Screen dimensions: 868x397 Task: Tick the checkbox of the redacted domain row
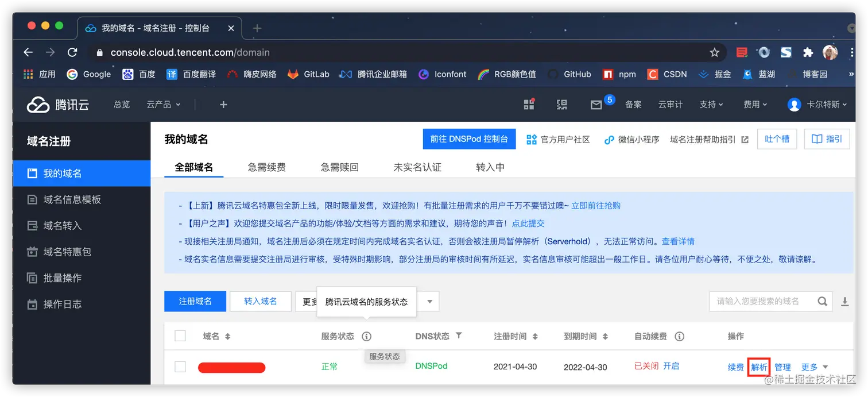pyautogui.click(x=180, y=367)
